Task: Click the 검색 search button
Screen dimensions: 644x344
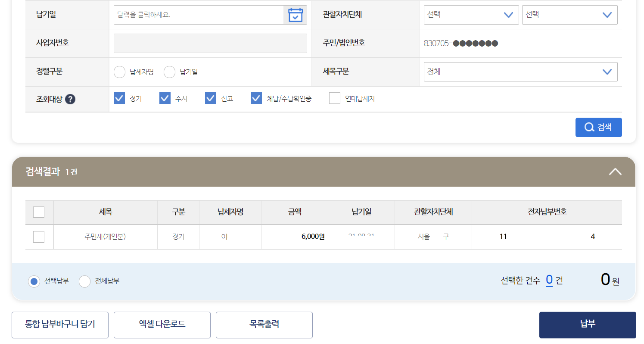Action: coord(598,127)
